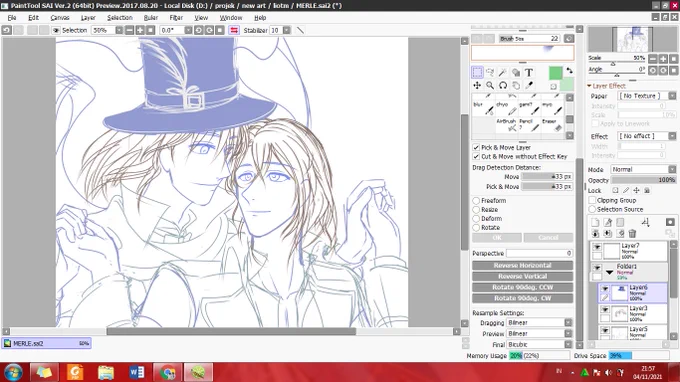The width and height of the screenshot is (680, 382).
Task: Select the Deform transform option
Action: coord(476,219)
